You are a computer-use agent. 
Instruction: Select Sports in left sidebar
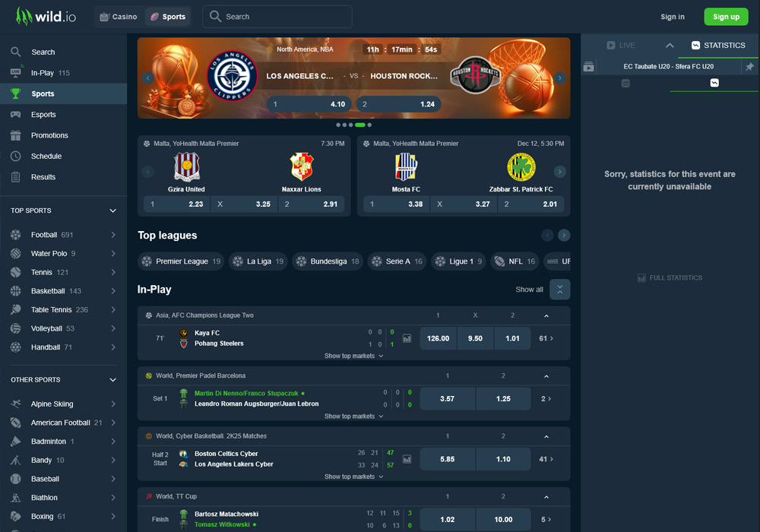64,93
